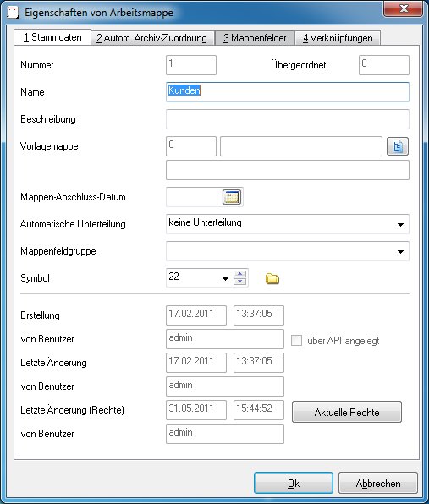Click the yellow folder symbol preview
This screenshot has height=504, width=429.
point(272,278)
